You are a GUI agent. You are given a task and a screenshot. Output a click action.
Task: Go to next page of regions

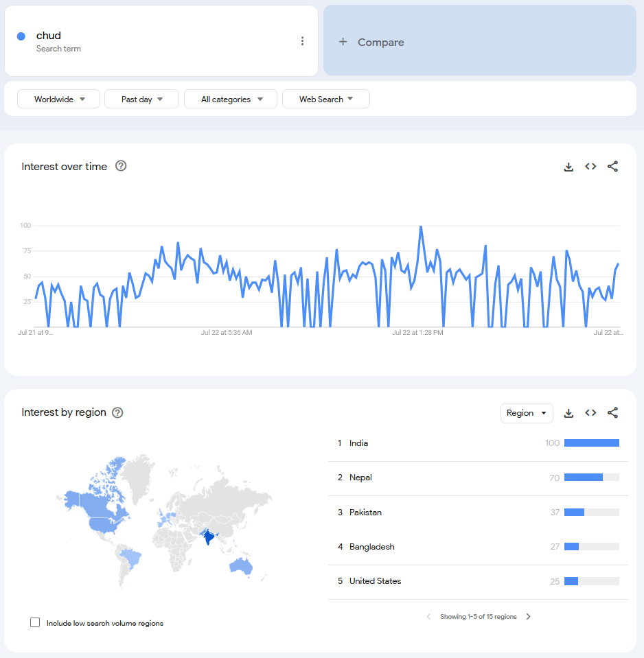529,616
